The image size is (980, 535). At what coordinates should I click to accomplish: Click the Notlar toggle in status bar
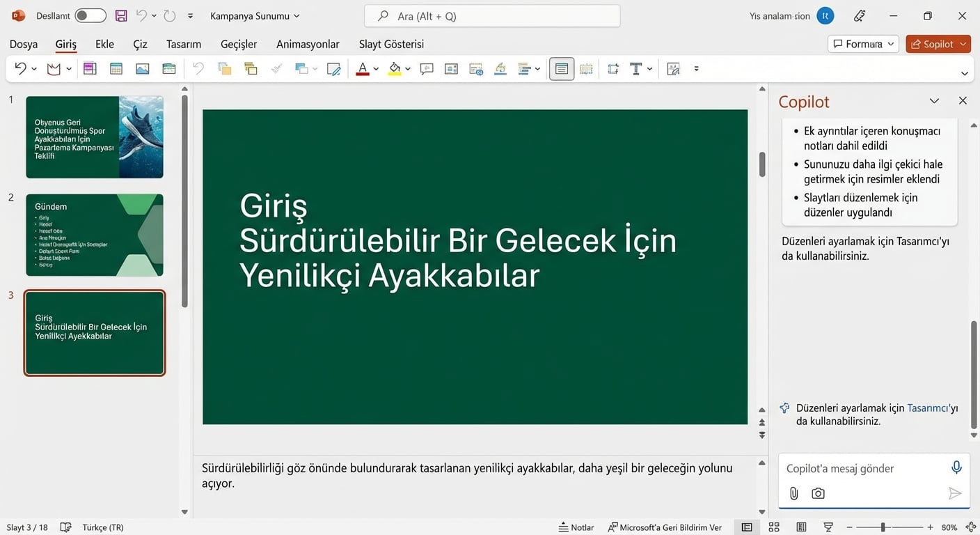[576, 527]
